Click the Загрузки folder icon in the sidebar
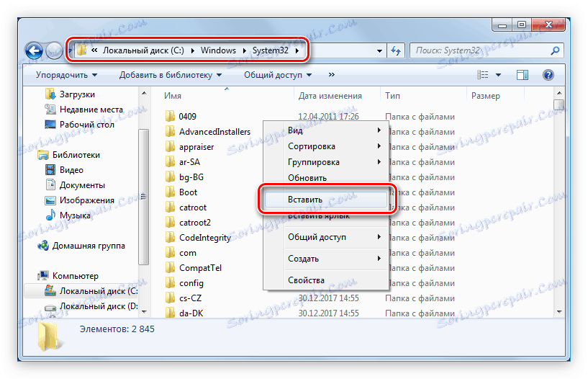Screen dimensions: 588x379 50,94
